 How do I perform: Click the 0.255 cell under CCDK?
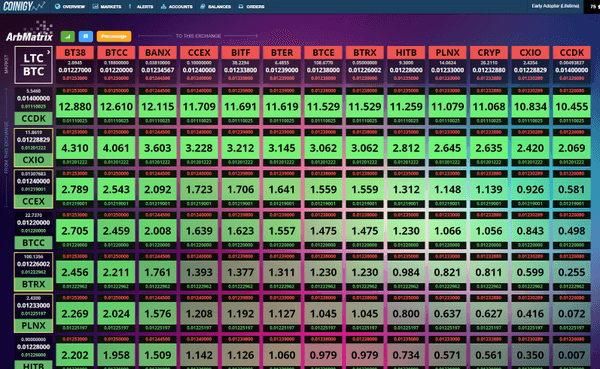572,272
